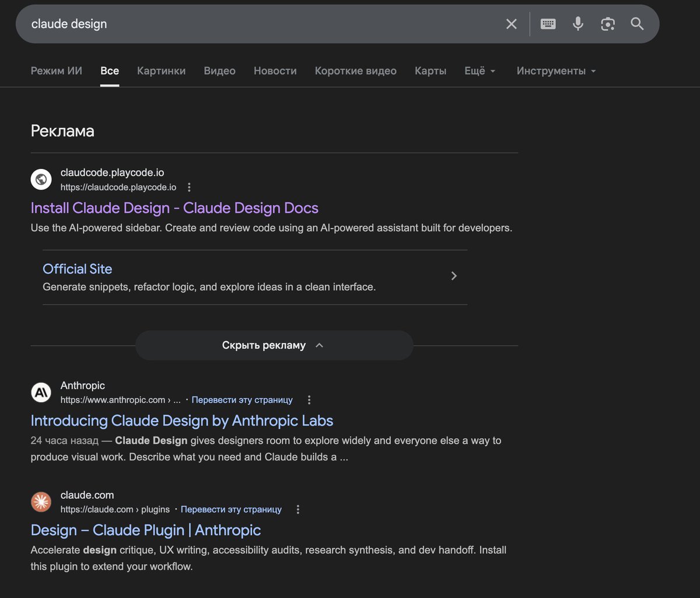This screenshot has height=598, width=700.
Task: Switch to Картинки tab
Action: click(162, 71)
